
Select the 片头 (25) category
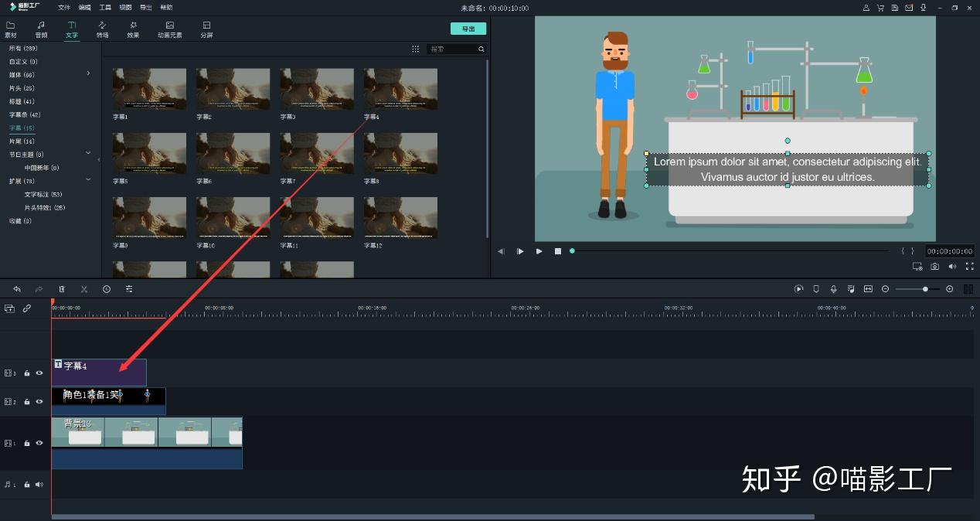pos(22,88)
